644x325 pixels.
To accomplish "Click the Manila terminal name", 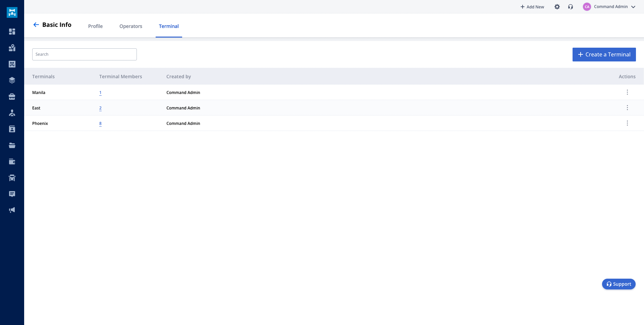I will pyautogui.click(x=39, y=93).
